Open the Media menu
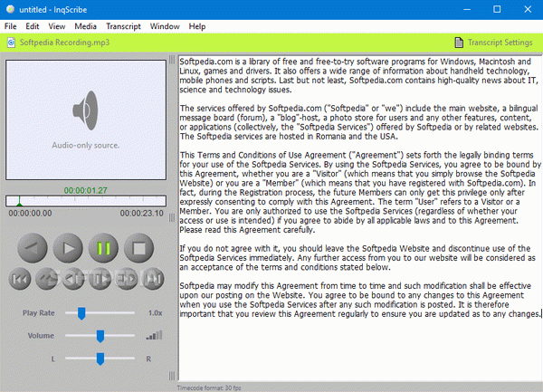 coord(86,26)
